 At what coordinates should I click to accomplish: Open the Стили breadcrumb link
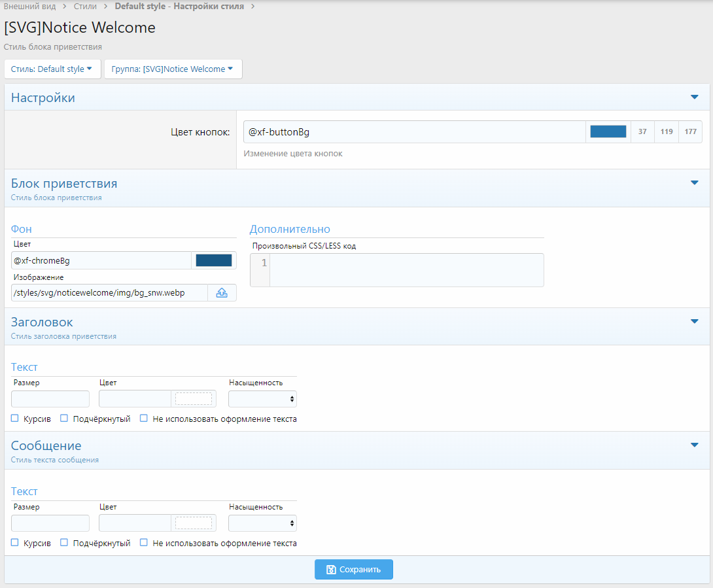pos(85,7)
